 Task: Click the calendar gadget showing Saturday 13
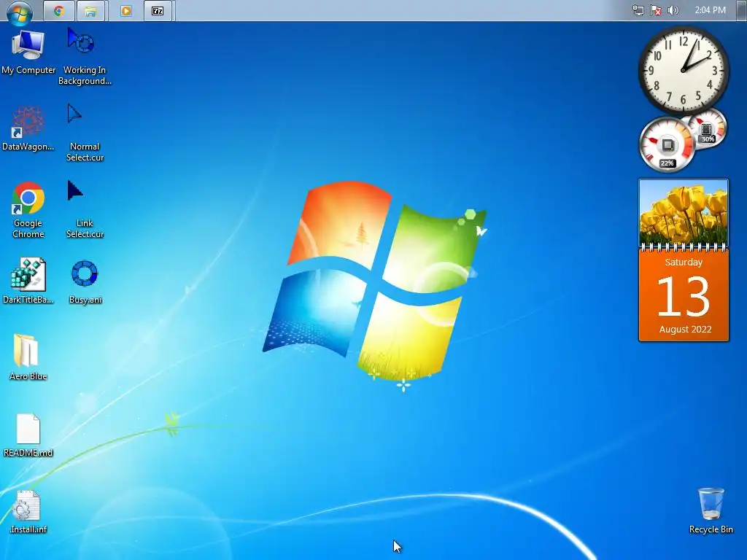[x=684, y=296]
